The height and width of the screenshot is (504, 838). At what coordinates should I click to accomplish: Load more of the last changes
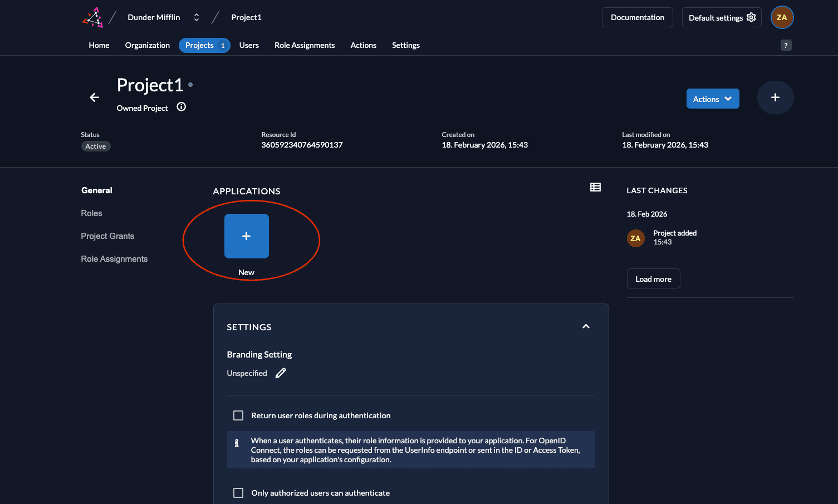(653, 279)
